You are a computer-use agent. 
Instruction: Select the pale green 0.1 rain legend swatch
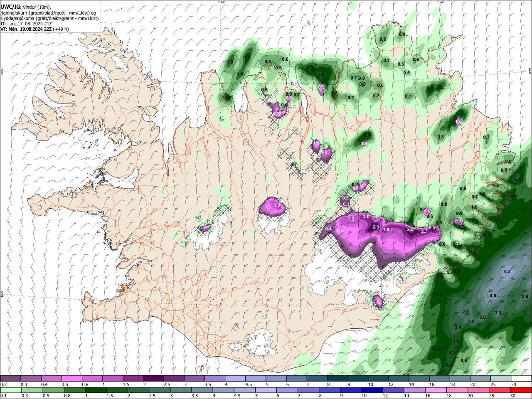point(10,390)
